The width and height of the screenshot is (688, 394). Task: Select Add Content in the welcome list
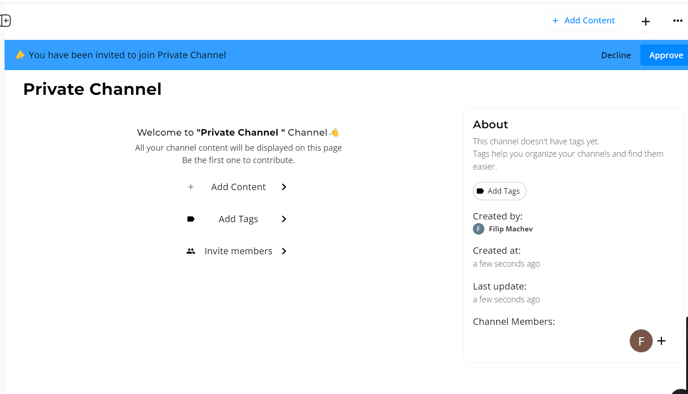pyautogui.click(x=238, y=187)
